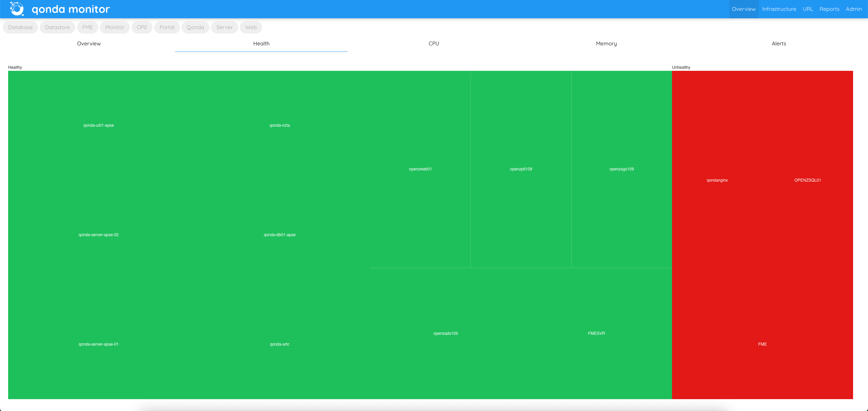Toggle the Database filter chip
868x411 pixels.
tap(20, 27)
